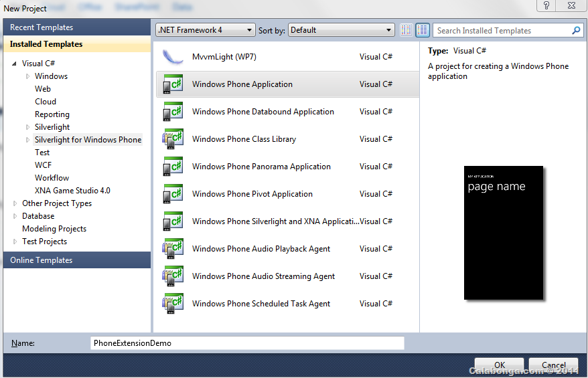Collapse the Visual C# tree node

pos(14,64)
